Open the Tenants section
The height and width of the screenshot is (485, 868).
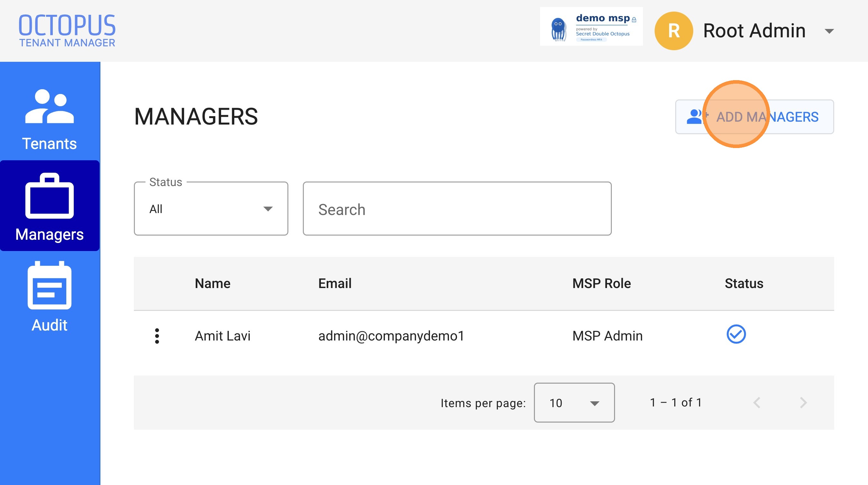coord(50,119)
